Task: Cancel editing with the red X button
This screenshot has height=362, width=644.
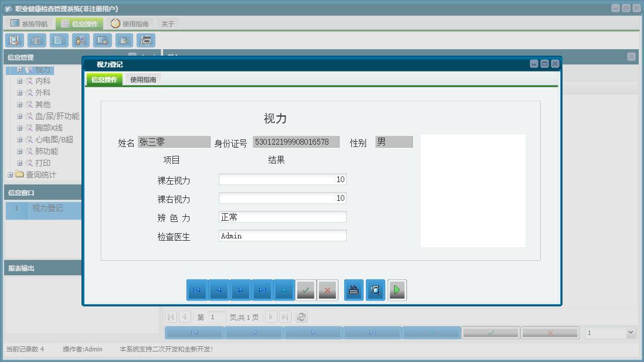Action: coord(328,289)
